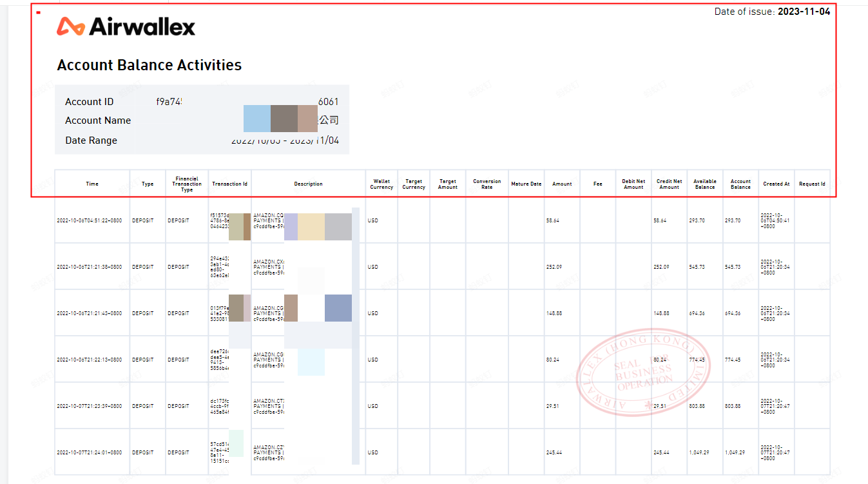This screenshot has height=484, width=868.
Task: Select the Mature Date column header
Action: pyautogui.click(x=526, y=184)
